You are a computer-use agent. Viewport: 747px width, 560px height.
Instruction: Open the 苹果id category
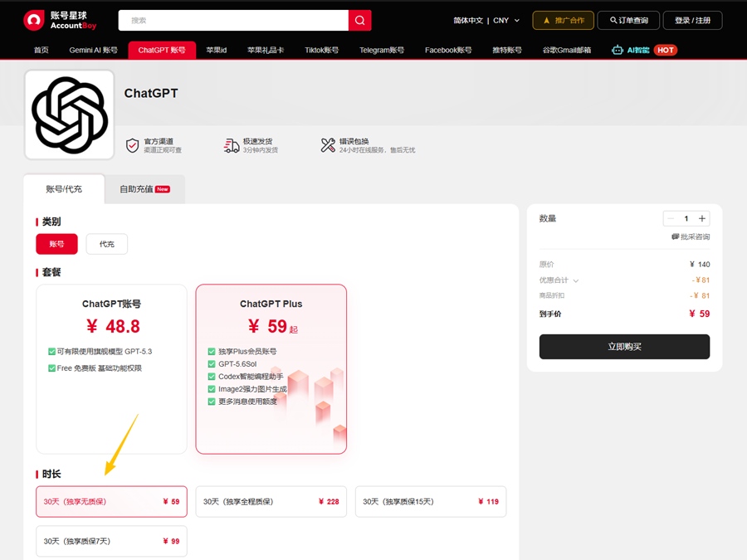(x=217, y=50)
